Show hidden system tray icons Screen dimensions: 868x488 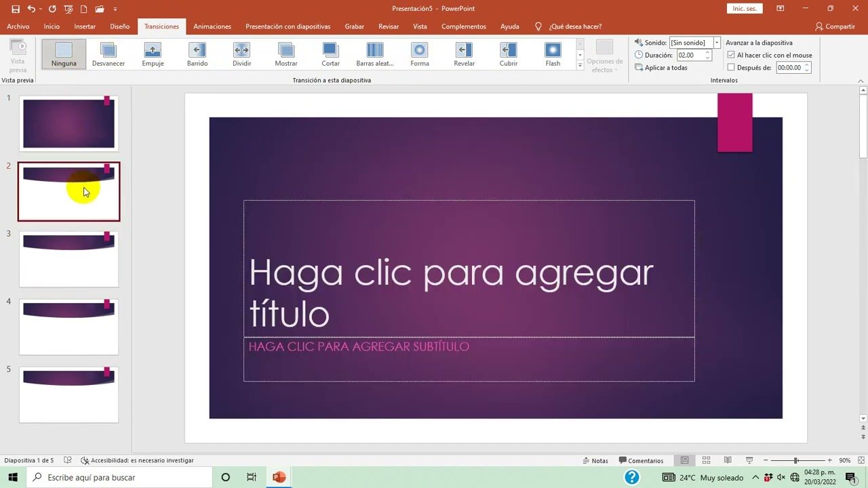click(755, 477)
